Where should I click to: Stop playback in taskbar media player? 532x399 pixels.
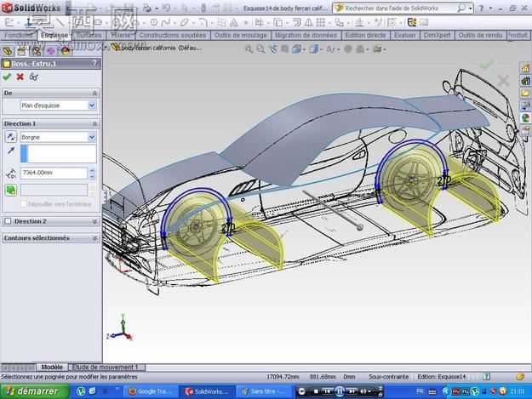click(x=316, y=391)
